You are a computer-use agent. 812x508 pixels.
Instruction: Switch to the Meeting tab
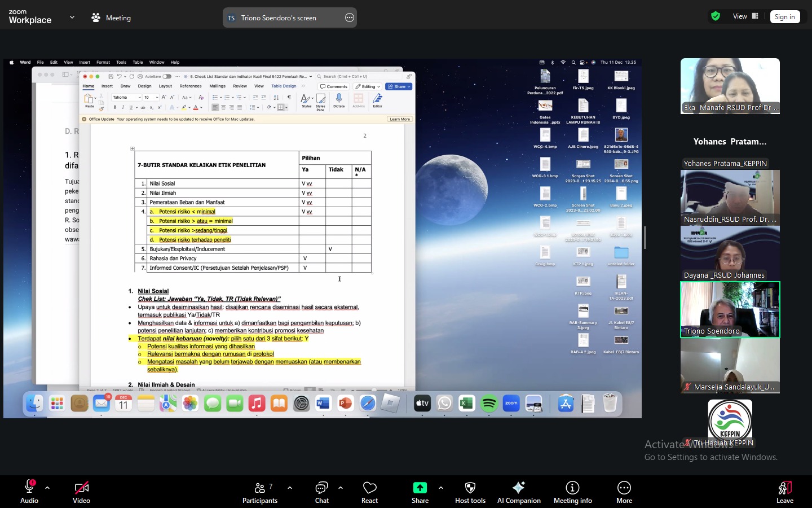111,17
